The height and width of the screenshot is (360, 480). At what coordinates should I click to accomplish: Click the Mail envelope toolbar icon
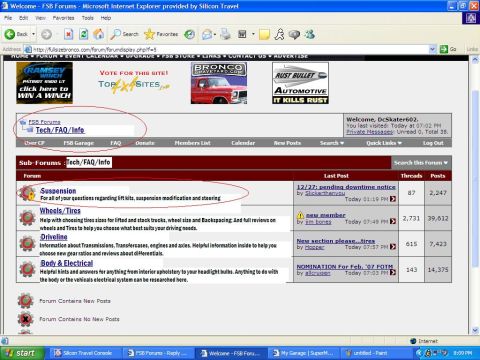coord(207,34)
